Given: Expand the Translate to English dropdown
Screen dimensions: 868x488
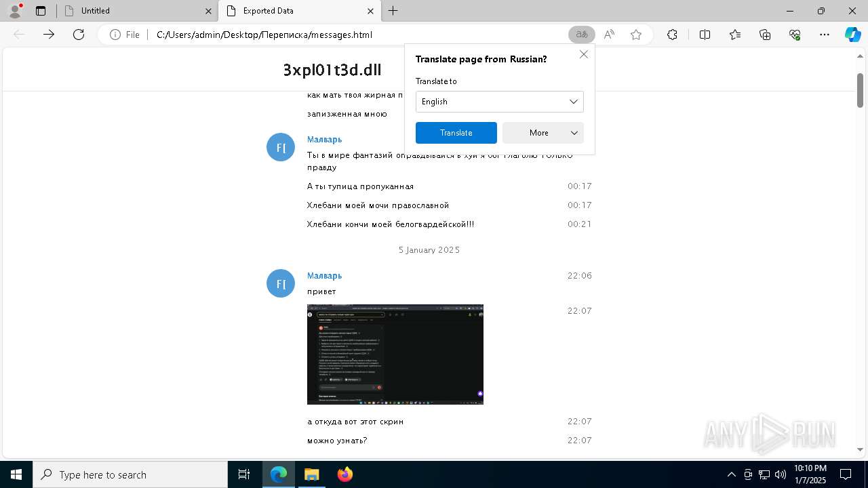Looking at the screenshot, I should [500, 102].
